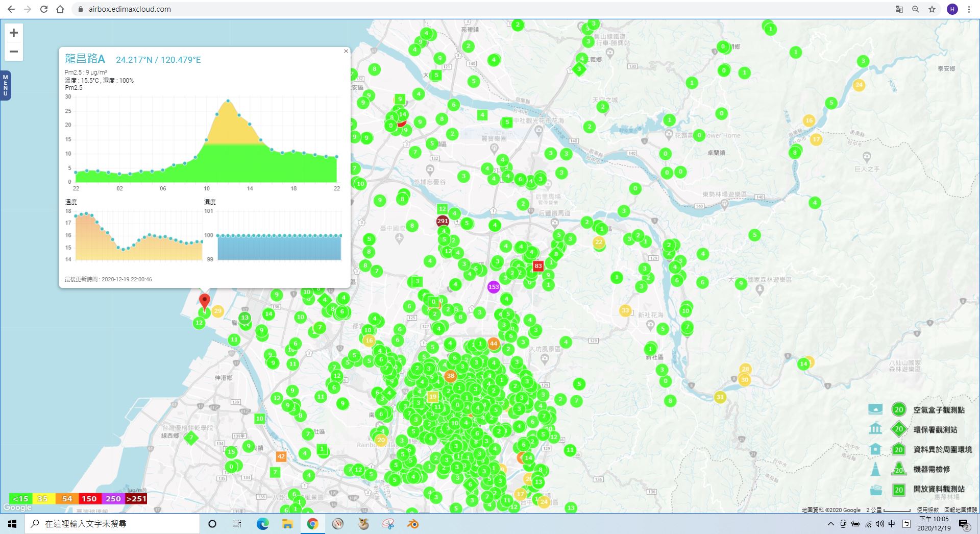Image resolution: width=980 pixels, height=534 pixels.
Task: Select the yellow 22 station marker
Action: [x=599, y=242]
